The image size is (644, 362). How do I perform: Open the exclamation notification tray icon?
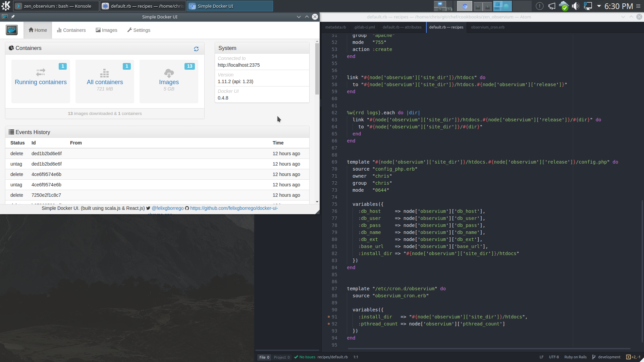(x=539, y=6)
